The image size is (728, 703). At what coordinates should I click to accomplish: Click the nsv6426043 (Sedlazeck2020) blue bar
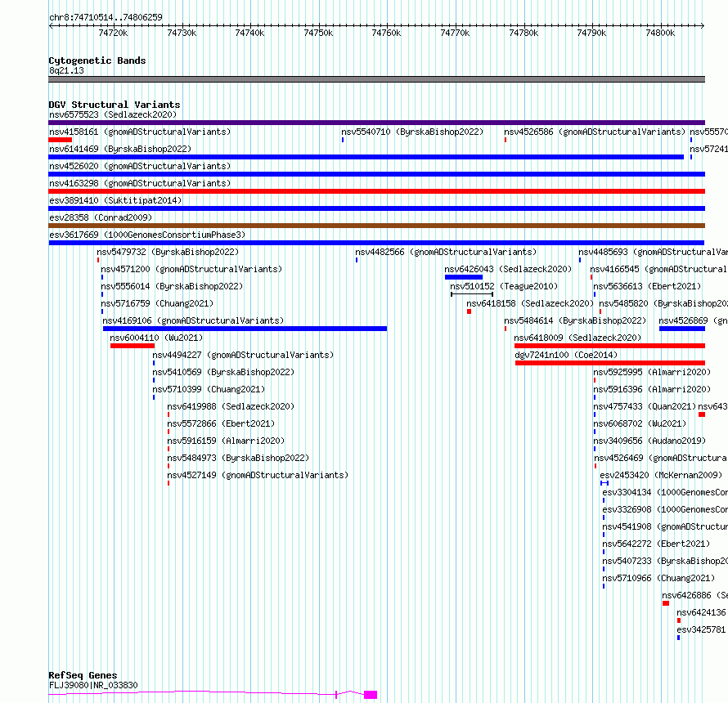464,277
